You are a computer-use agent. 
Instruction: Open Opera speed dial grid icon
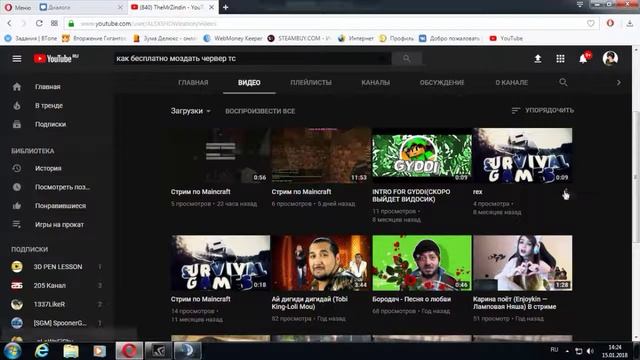coord(54,23)
